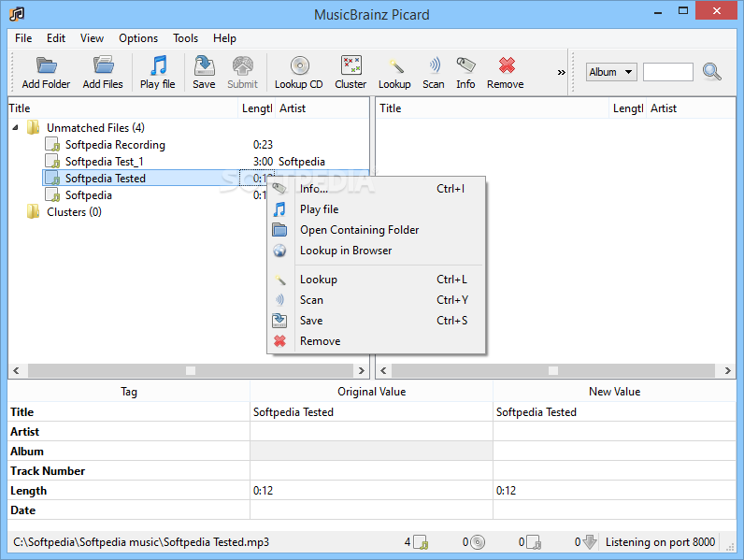Click the search text field
The width and height of the screenshot is (744, 560).
[x=668, y=72]
